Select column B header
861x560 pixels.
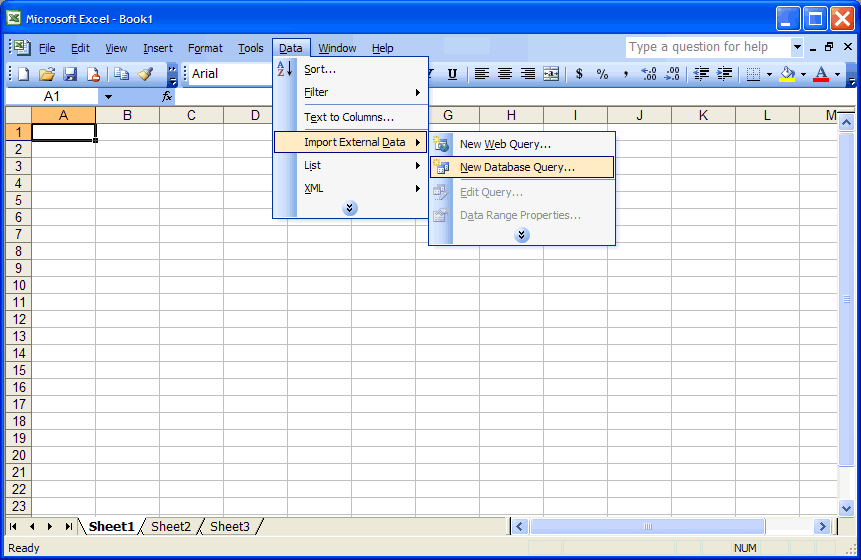[127, 115]
